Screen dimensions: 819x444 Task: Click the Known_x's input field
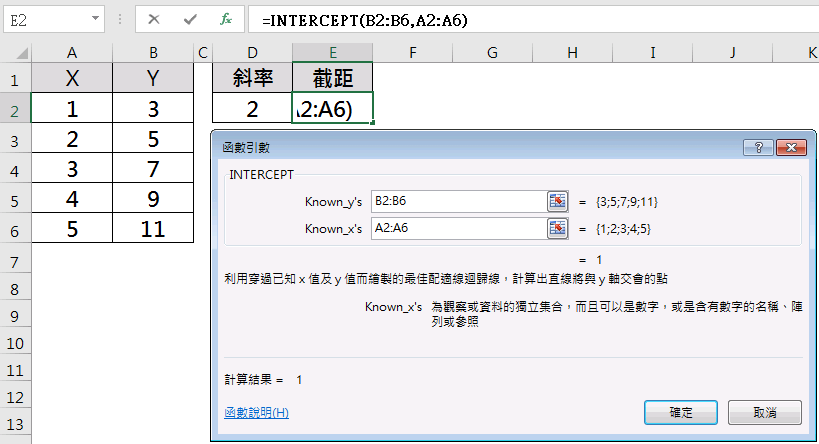[x=457, y=228]
